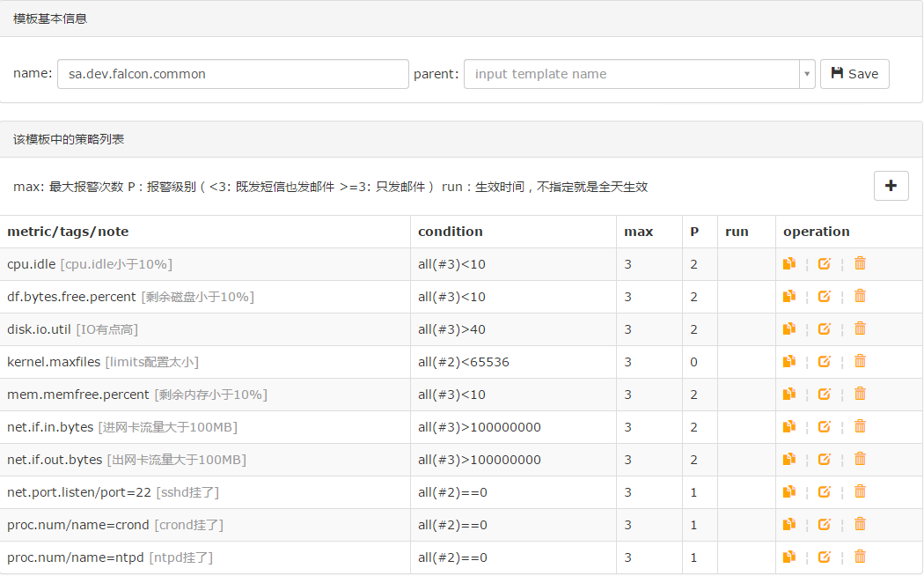This screenshot has width=924, height=583.
Task: Copy the cpu.idle strategy
Action: 789,263
